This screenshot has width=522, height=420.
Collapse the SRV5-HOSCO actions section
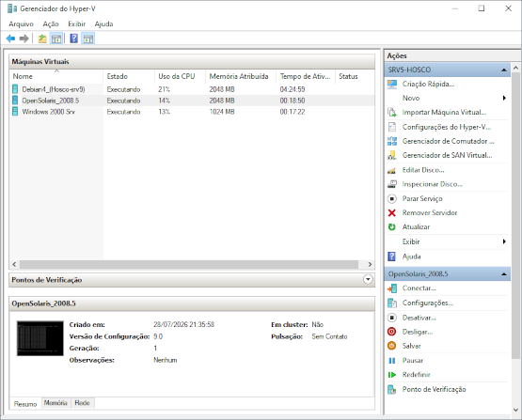pyautogui.click(x=504, y=70)
